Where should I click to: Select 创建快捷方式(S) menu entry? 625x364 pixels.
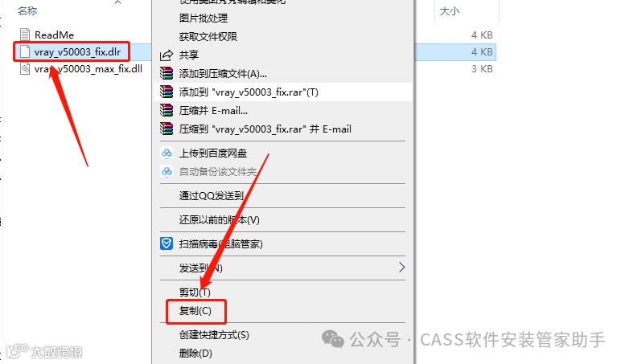[214, 335]
